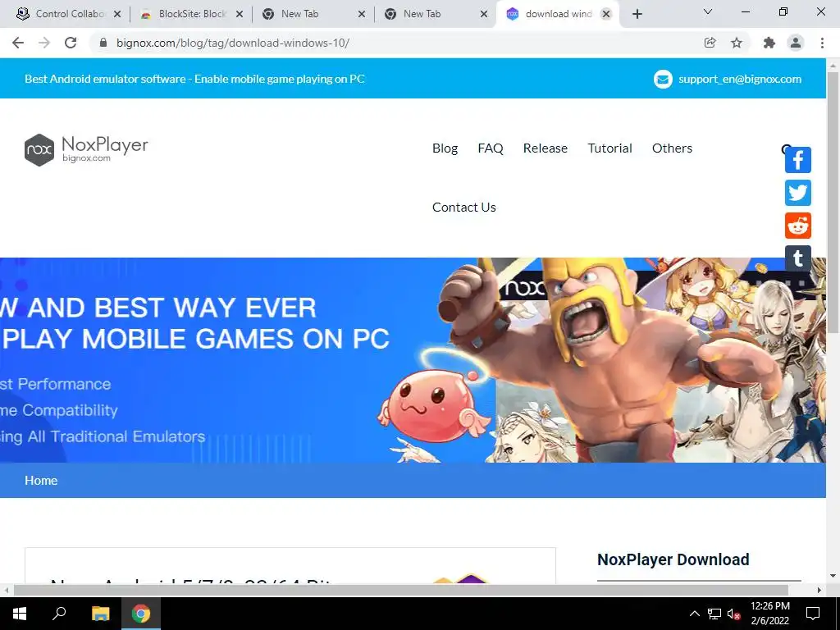Click the horizontal scrollbar thumb
The width and height of the screenshot is (840, 630).
tap(400, 591)
